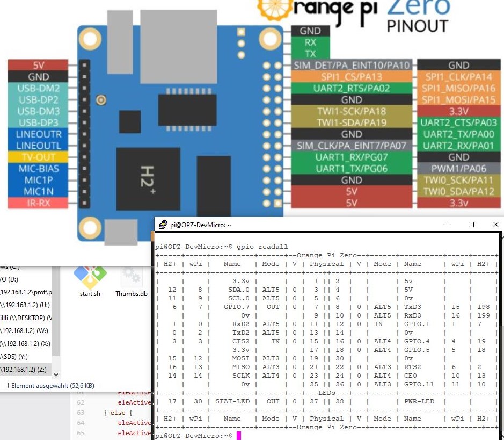This screenshot has height=440, width=504.
Task: Select the Z: network drive in tree
Action: pos(26,369)
